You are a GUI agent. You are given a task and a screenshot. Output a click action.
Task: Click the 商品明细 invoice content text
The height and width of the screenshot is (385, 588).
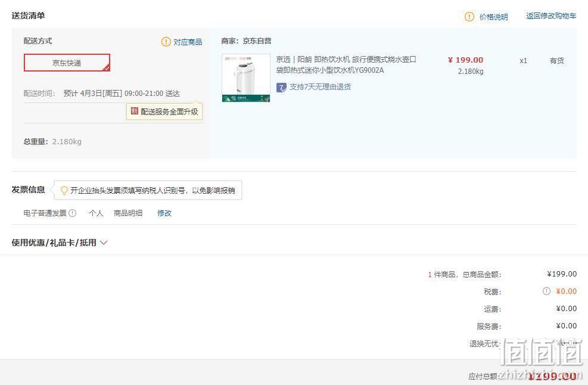128,213
